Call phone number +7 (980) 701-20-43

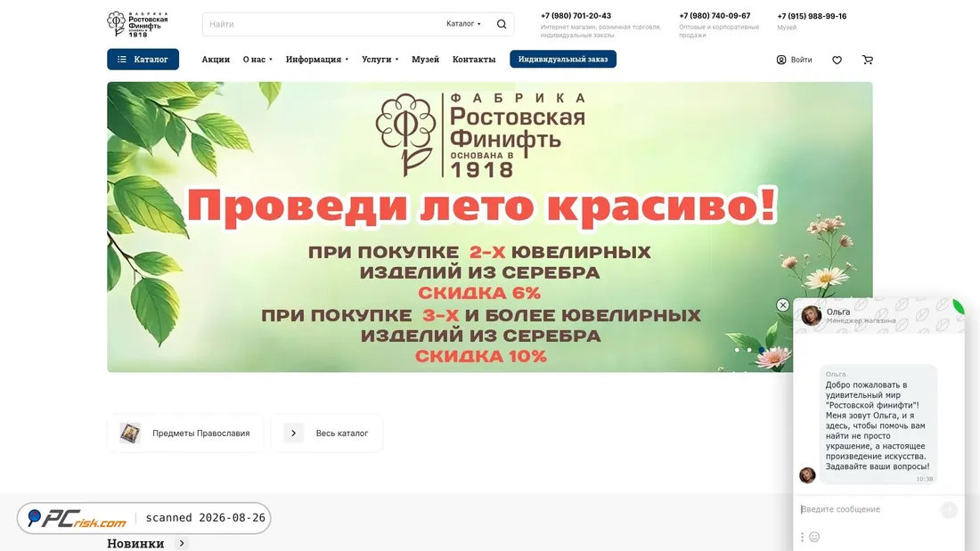pyautogui.click(x=576, y=16)
